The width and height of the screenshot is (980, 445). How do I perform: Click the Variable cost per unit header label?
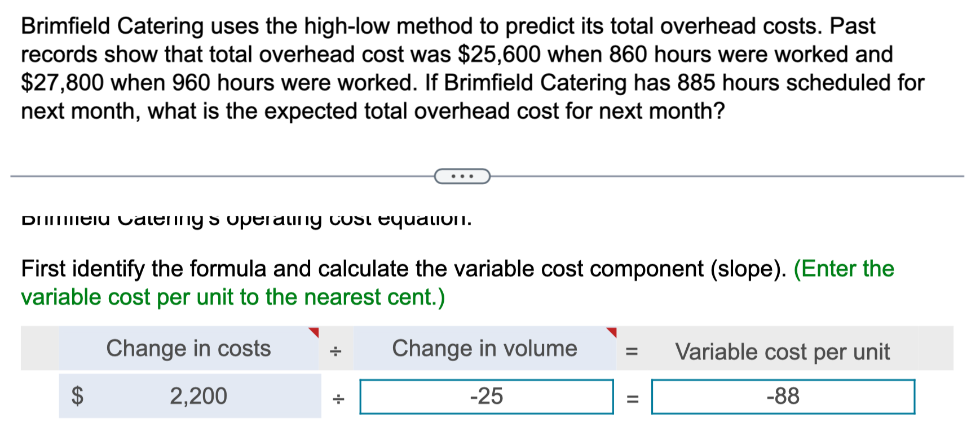point(783,351)
